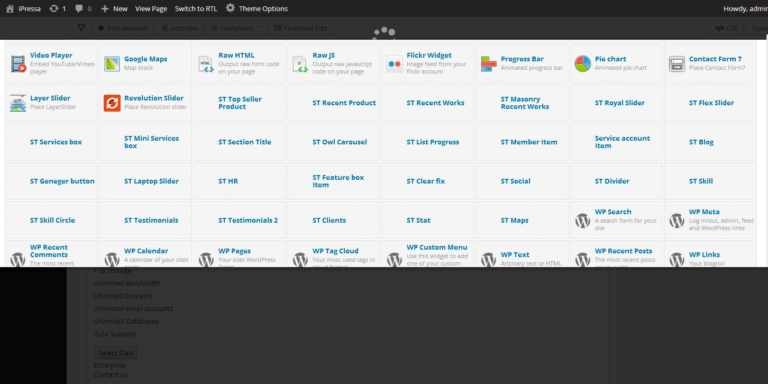Select the Revolution Slider icon
This screenshot has width=768, height=384.
pyautogui.click(x=112, y=103)
